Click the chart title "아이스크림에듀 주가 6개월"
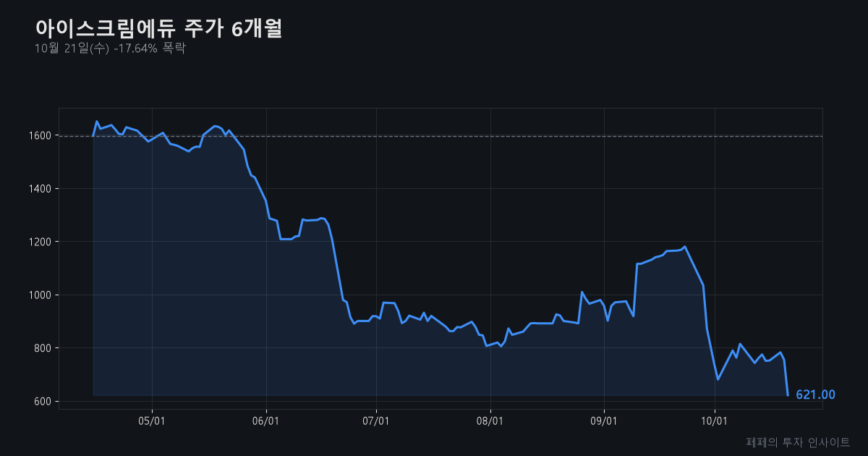The height and width of the screenshot is (456, 868). click(158, 29)
